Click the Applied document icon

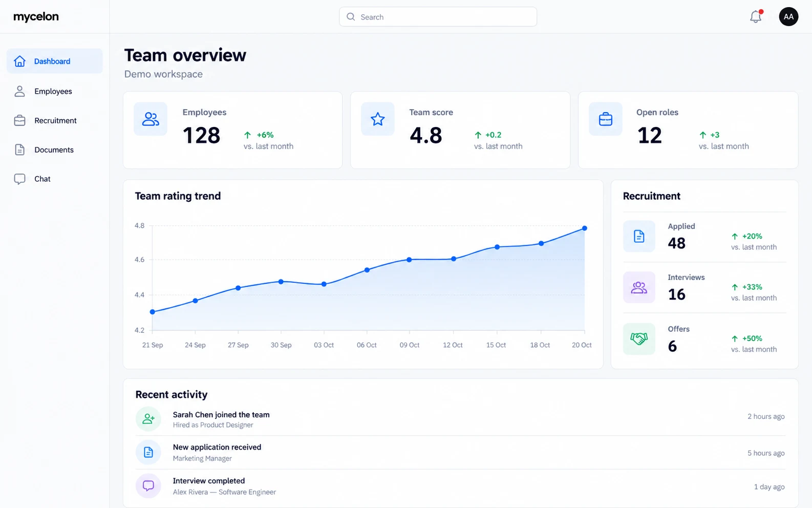(639, 236)
